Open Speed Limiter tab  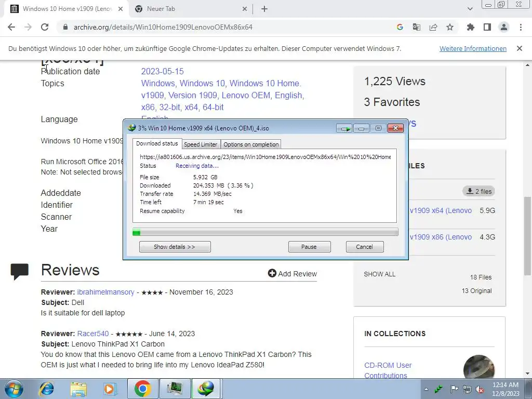point(201,144)
